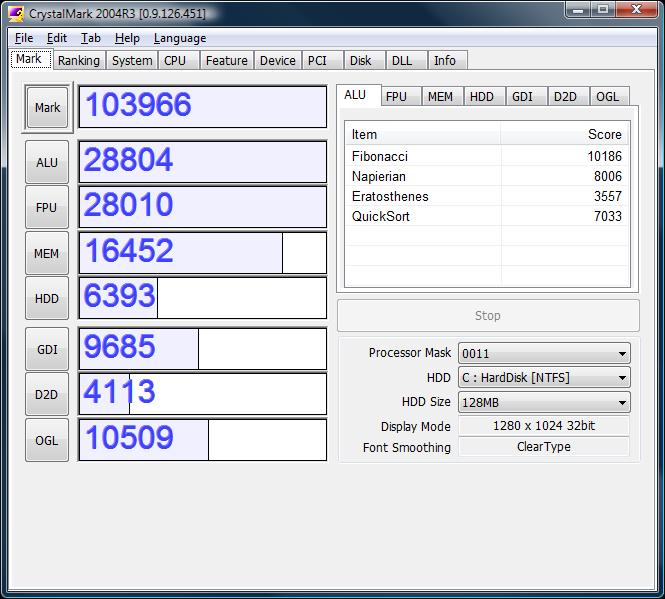Run the GDI benchmark button
Screen dimensions: 665x599
pyautogui.click(x=47, y=349)
